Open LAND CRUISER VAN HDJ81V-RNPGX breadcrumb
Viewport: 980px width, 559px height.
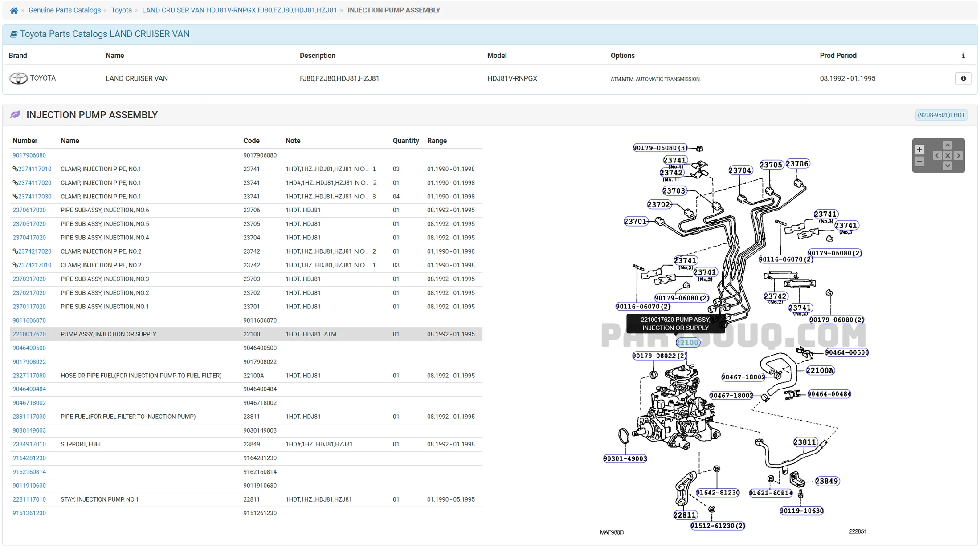(239, 10)
